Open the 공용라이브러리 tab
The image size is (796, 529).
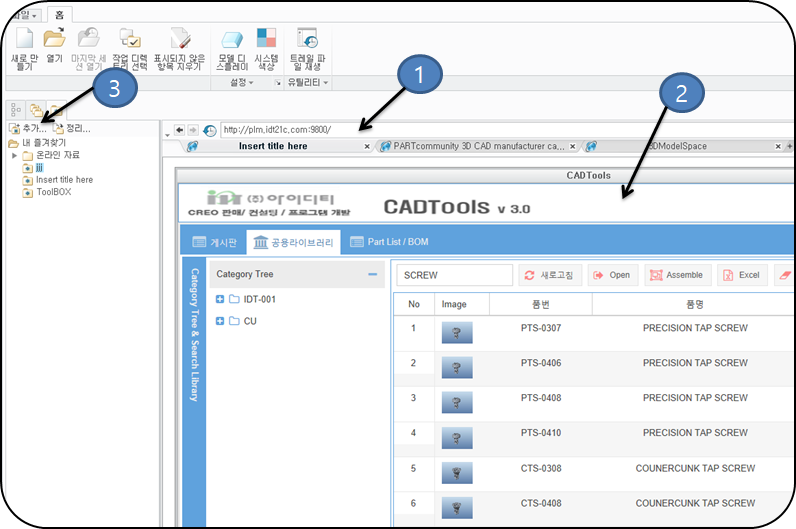coord(293,242)
